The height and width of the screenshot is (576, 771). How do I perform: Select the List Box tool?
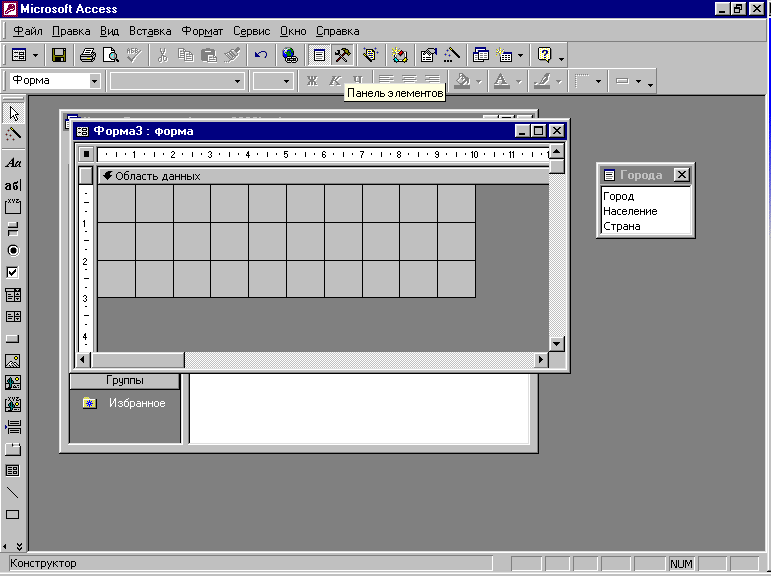tap(13, 316)
